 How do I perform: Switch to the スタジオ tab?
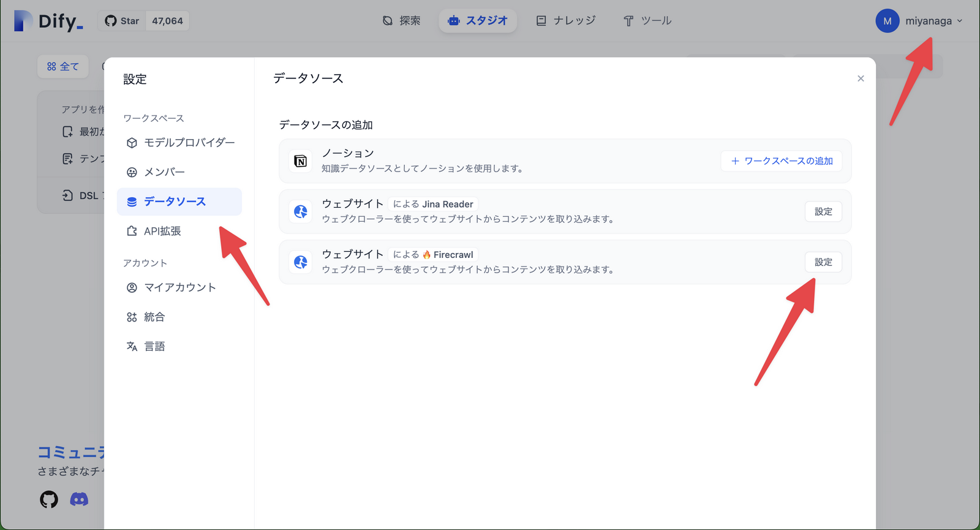click(478, 21)
